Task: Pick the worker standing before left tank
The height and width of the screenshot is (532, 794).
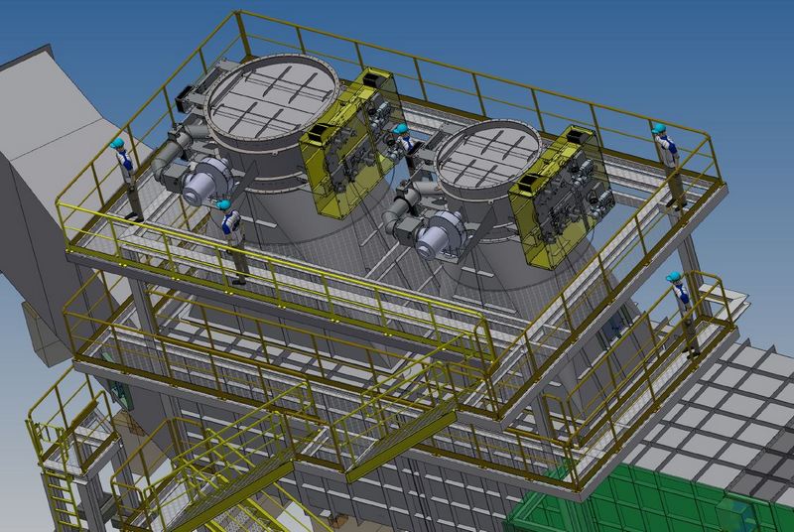Action: tap(232, 238)
